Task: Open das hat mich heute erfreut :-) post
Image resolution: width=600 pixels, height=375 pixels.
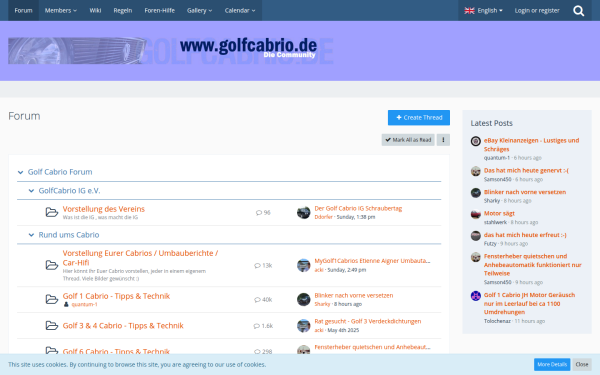Action: (x=525, y=235)
